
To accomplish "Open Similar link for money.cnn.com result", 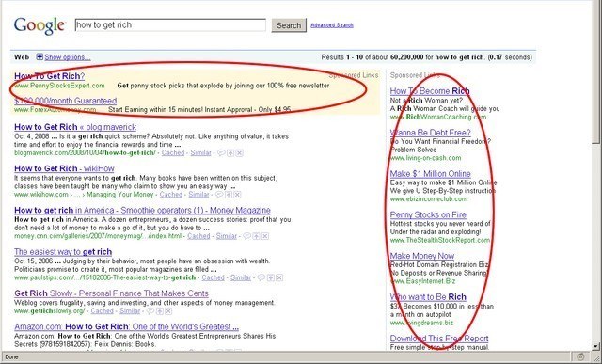I will [x=227, y=236].
